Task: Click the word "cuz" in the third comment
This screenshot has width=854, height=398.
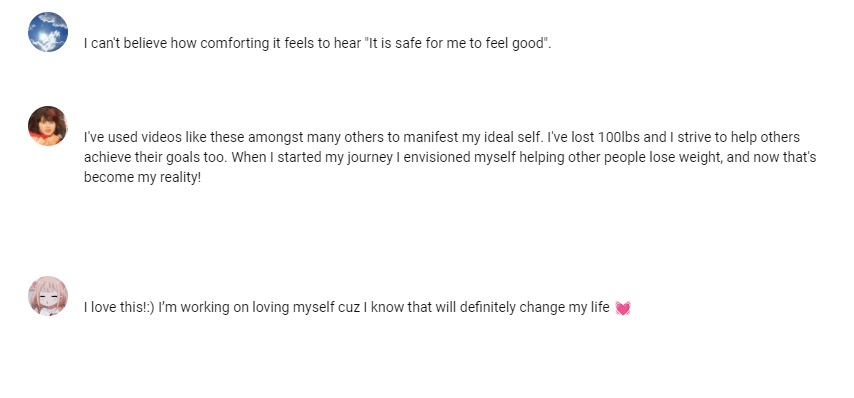Action: point(349,308)
